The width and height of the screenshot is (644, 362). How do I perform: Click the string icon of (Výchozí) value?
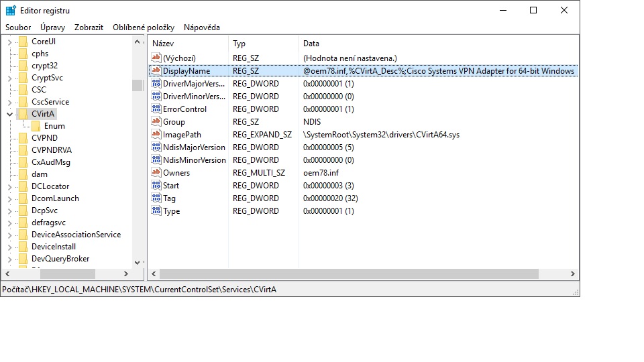[156, 58]
